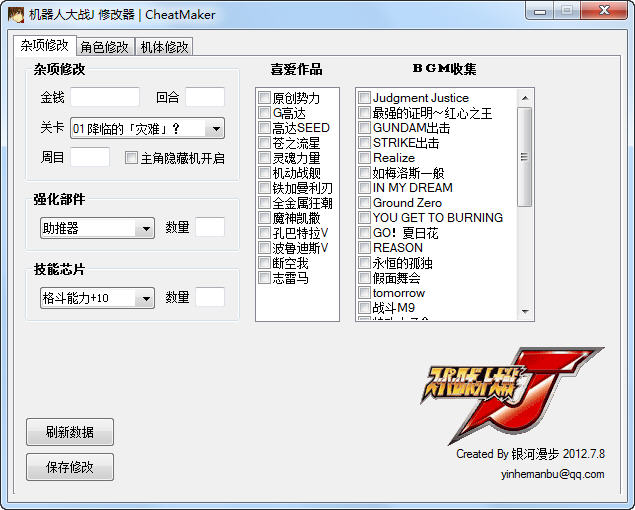The height and width of the screenshot is (510, 635).
Task: Open the 关卡 stage dropdown
Action: [x=147, y=129]
